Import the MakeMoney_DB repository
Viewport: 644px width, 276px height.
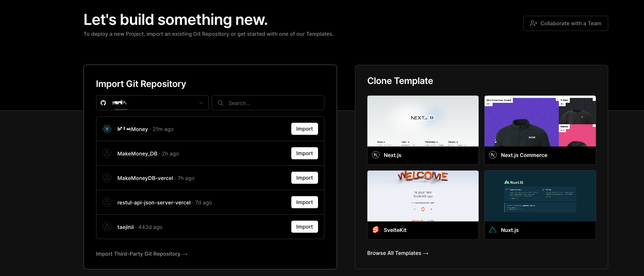point(304,153)
